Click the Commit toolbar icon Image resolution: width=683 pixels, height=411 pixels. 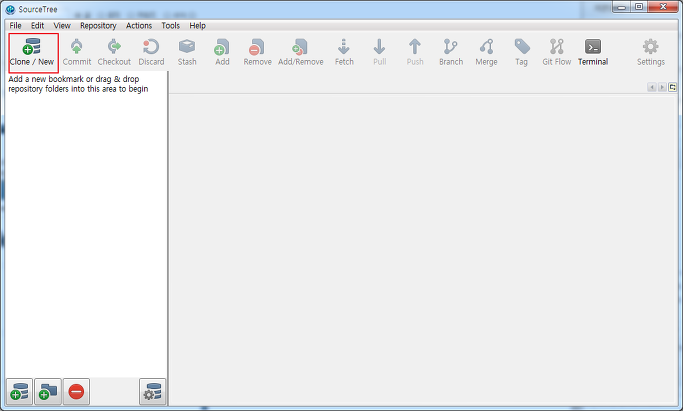pos(77,47)
